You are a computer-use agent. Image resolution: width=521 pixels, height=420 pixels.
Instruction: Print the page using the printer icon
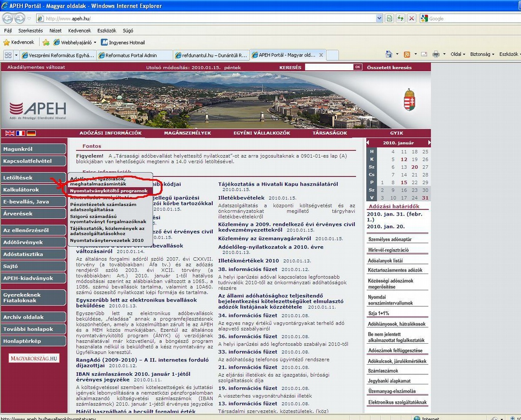point(436,54)
